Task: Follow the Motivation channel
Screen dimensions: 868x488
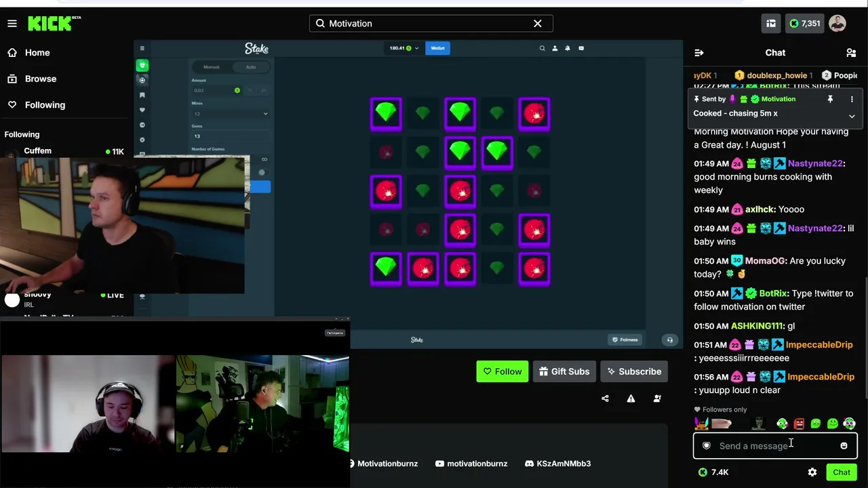Action: click(x=502, y=371)
